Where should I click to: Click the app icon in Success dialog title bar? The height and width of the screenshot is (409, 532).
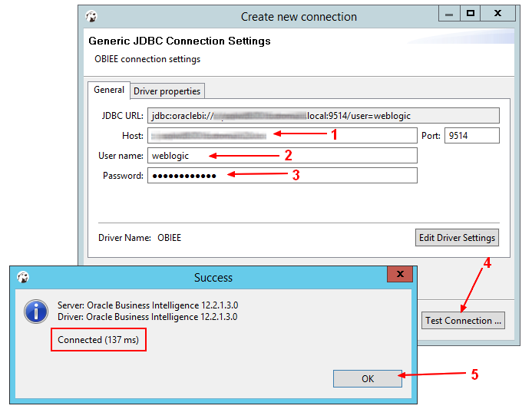point(23,278)
